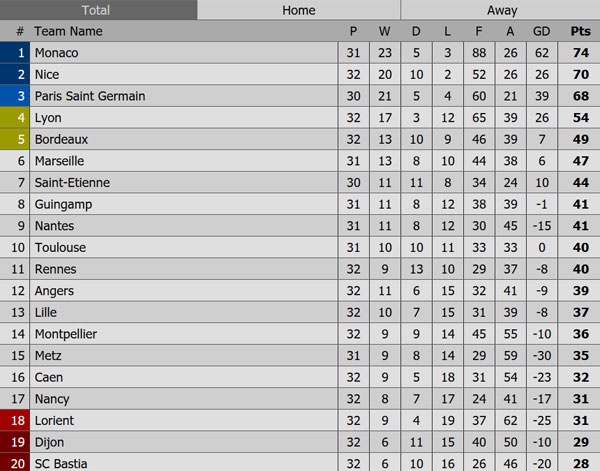Select the Total tab
This screenshot has height=471, width=600.
(96, 10)
